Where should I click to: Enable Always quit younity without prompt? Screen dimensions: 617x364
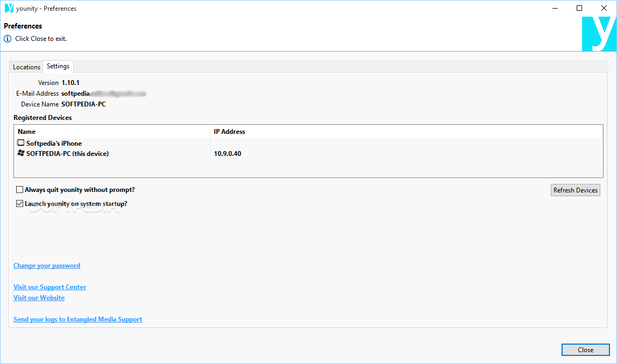(x=20, y=190)
